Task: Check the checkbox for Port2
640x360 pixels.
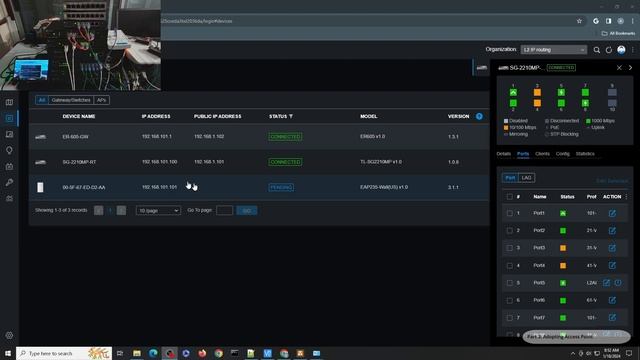Action: 509,231
